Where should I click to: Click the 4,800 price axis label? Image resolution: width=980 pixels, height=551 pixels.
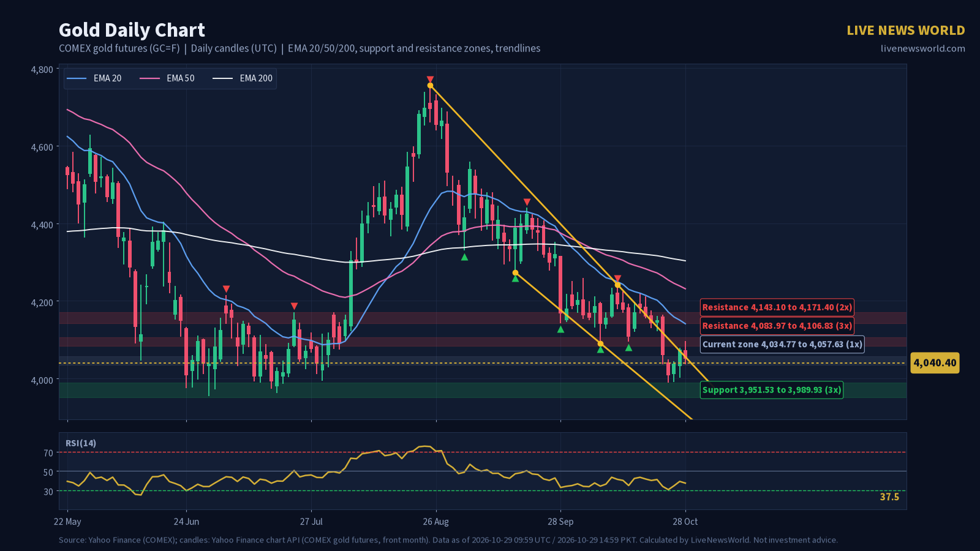[42, 70]
